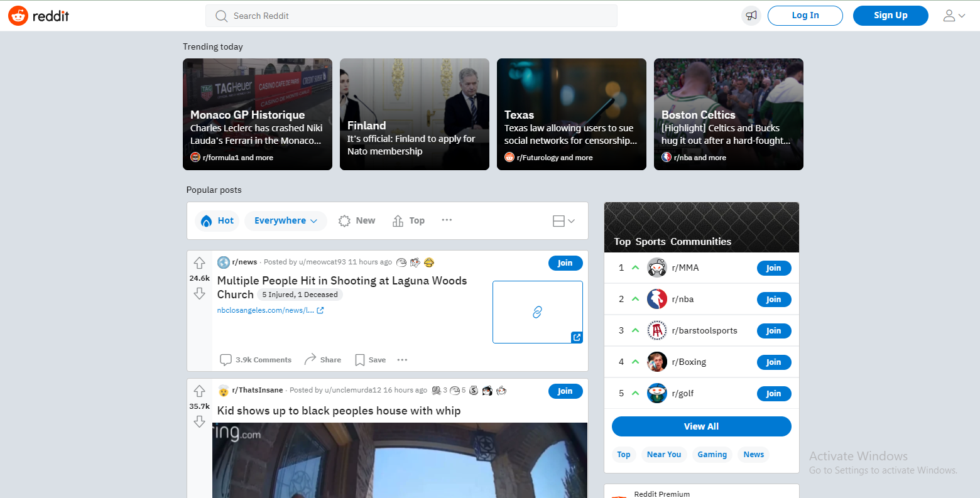The width and height of the screenshot is (980, 498).
Task: Upvote the Kid shows up with whip post
Action: [200, 391]
